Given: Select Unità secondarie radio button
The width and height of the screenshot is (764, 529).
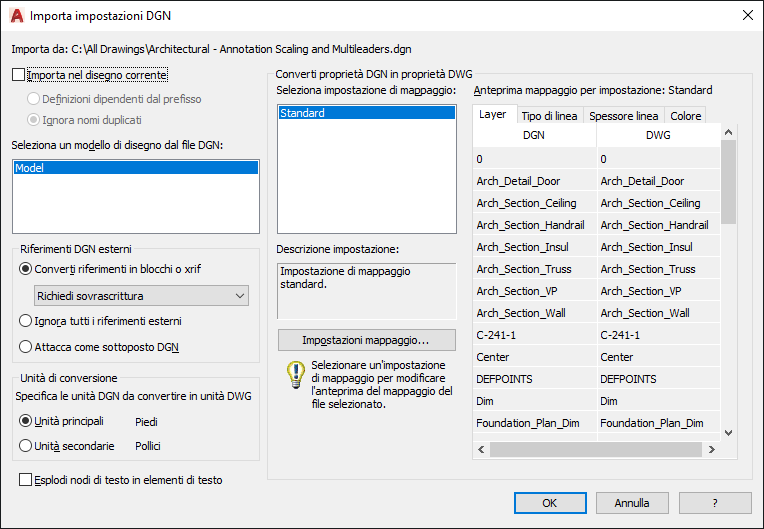Looking at the screenshot, I should coord(26,446).
